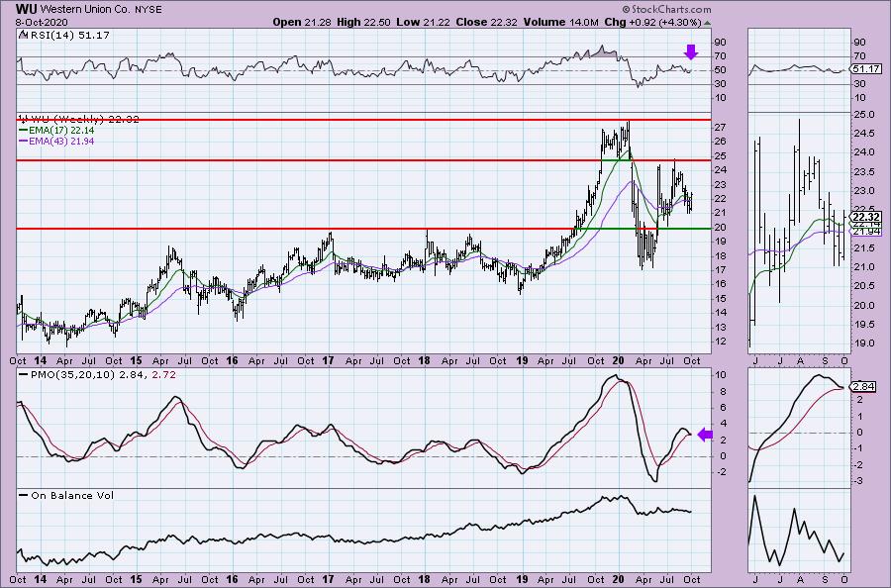Click the Western Union Co. company name
This screenshot has height=588, width=891.
tap(83, 10)
